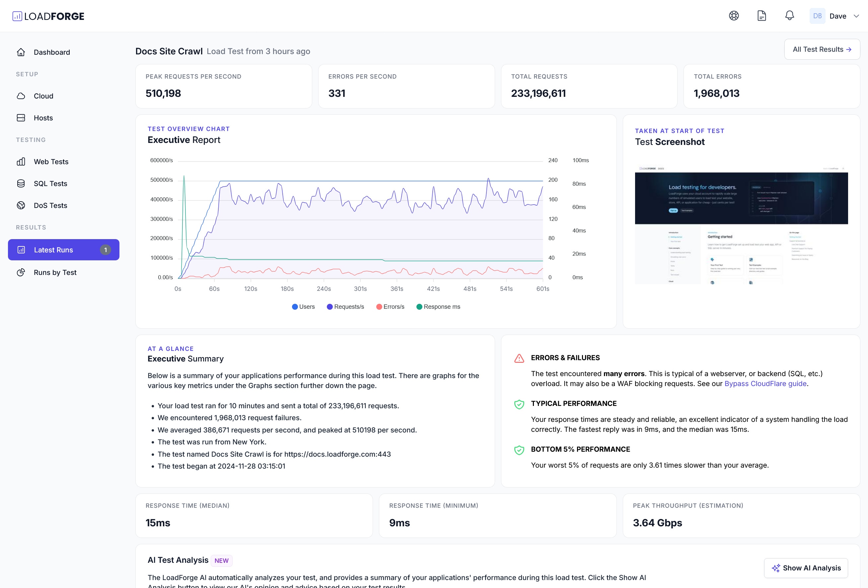Click the NEW badge beside AI Test Analysis
Screen dimensions: 868x588
pos(222,560)
